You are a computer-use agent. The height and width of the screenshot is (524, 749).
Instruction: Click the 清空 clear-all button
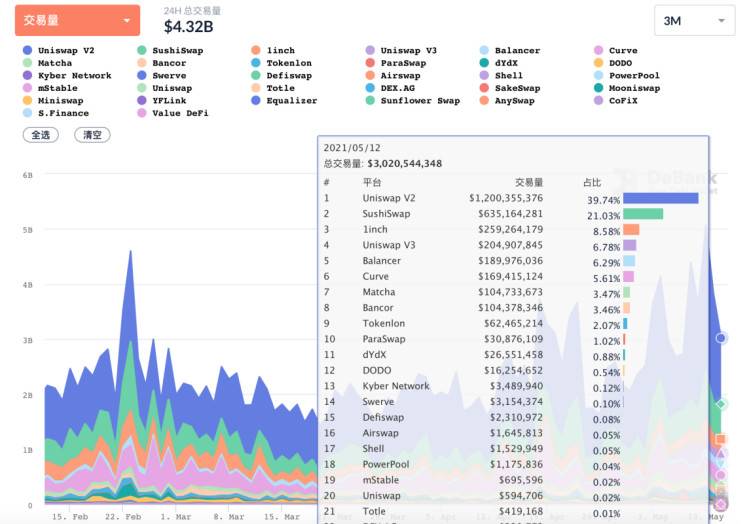[x=92, y=135]
